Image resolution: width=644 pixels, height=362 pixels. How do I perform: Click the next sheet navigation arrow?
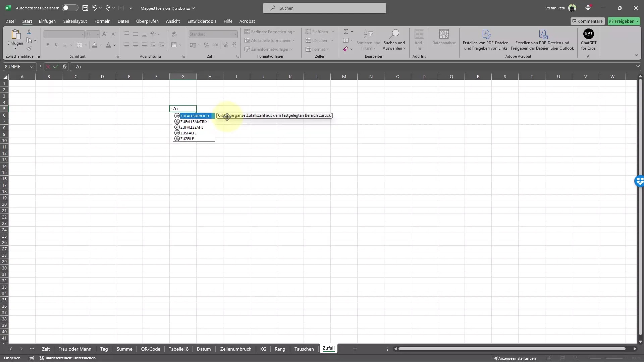[x=21, y=349]
